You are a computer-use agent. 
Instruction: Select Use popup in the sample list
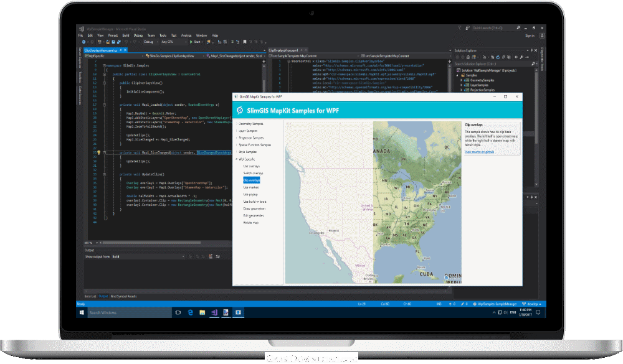click(250, 195)
